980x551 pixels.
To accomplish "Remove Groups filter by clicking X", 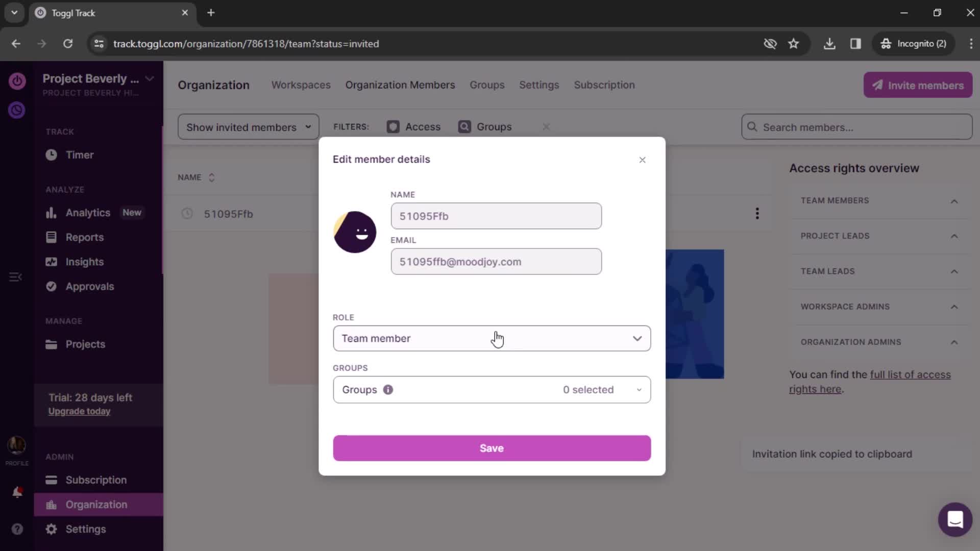I will (546, 127).
